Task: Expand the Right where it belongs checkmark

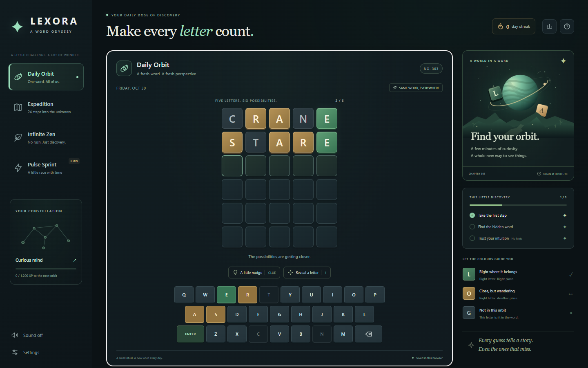Action: pyautogui.click(x=571, y=274)
